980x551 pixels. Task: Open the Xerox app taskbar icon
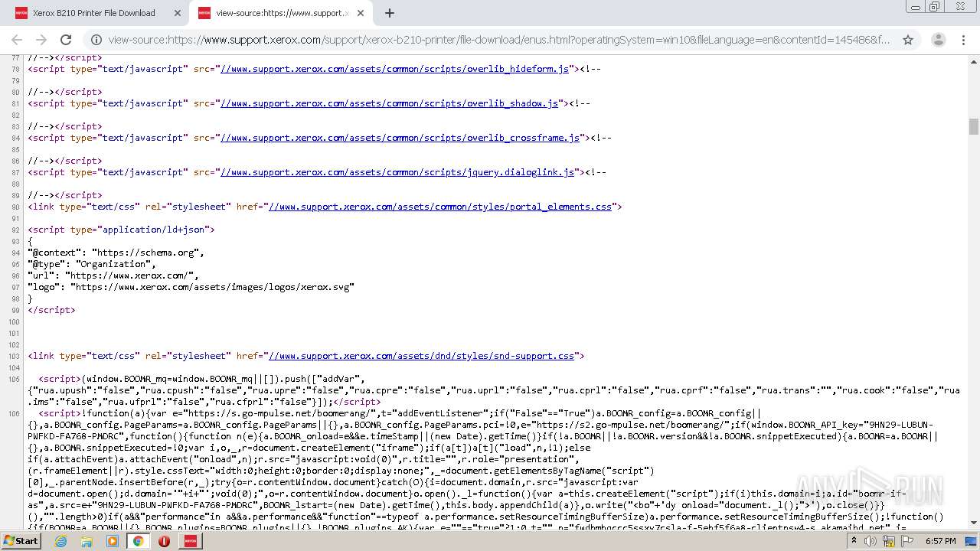tap(190, 541)
